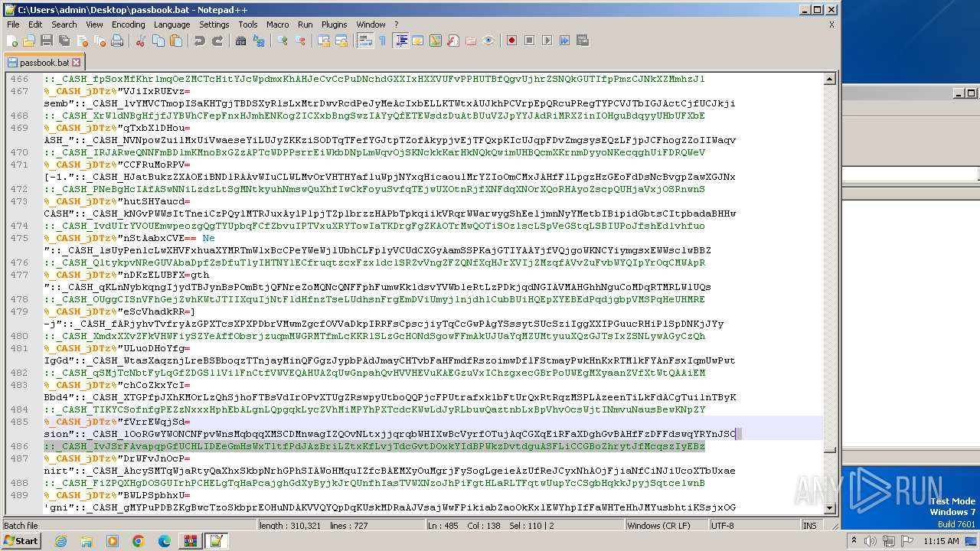
Task: Cut selection with the scissors icon
Action: tap(140, 41)
